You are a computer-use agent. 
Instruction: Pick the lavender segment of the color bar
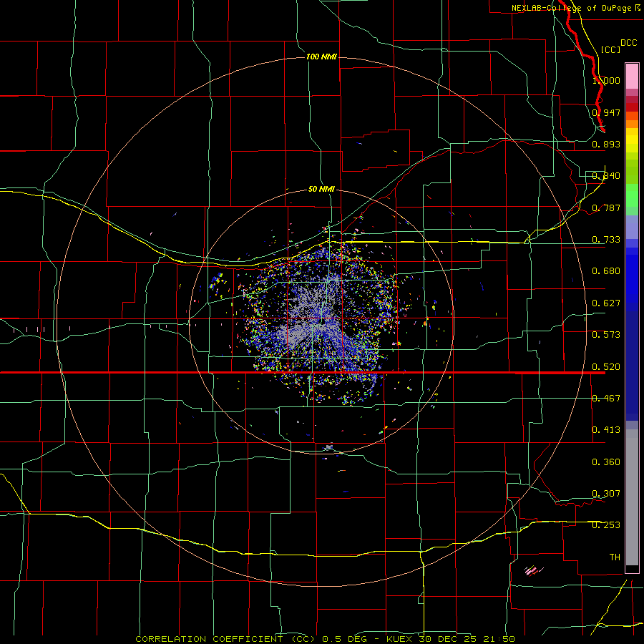(632, 227)
